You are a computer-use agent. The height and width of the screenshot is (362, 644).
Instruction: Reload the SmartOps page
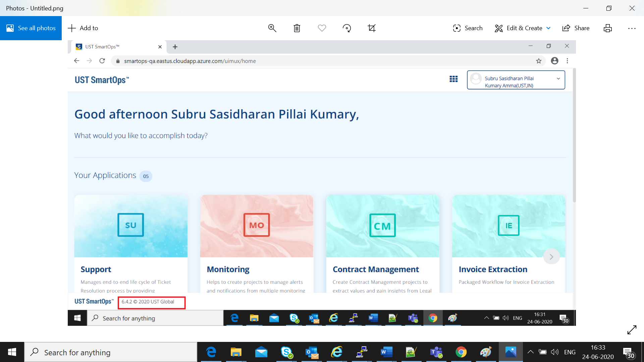pyautogui.click(x=102, y=61)
